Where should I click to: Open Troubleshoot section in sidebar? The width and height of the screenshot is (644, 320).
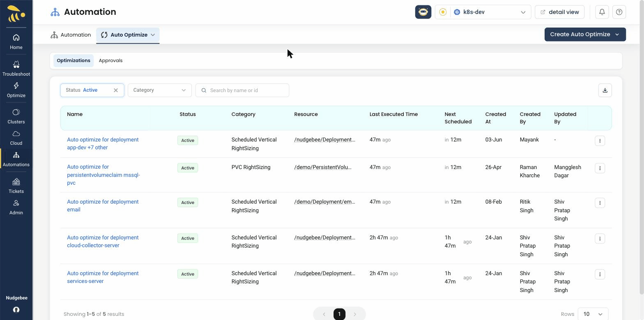click(x=16, y=68)
